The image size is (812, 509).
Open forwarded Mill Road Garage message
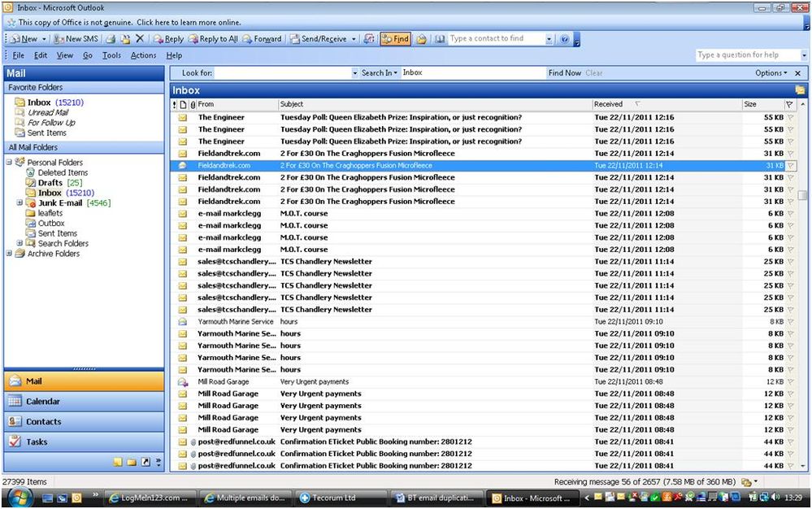pyautogui.click(x=482, y=381)
